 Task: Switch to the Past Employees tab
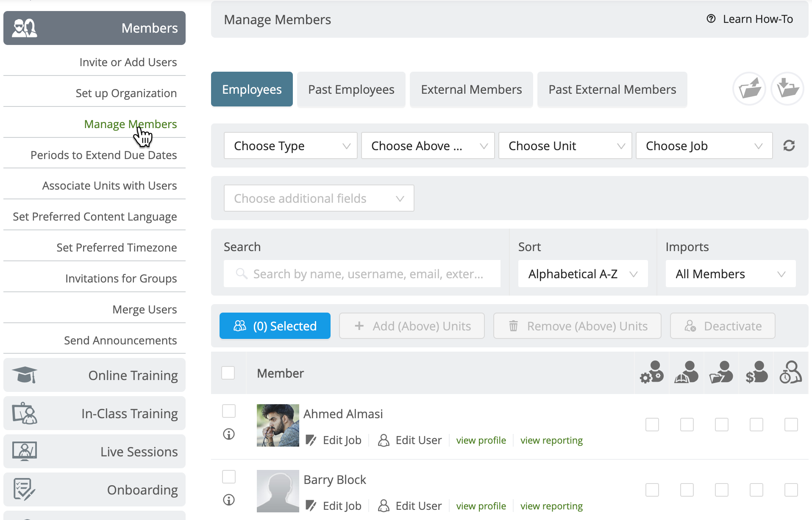tap(351, 89)
